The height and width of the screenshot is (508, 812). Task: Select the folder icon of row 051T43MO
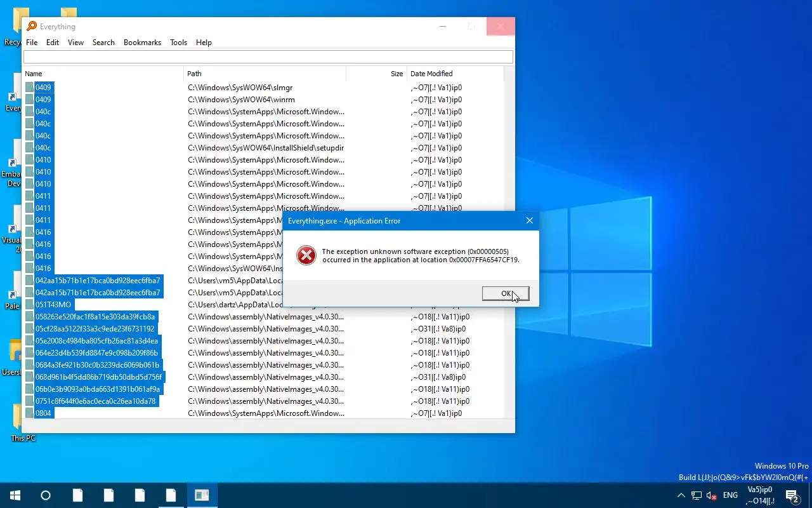click(x=29, y=305)
